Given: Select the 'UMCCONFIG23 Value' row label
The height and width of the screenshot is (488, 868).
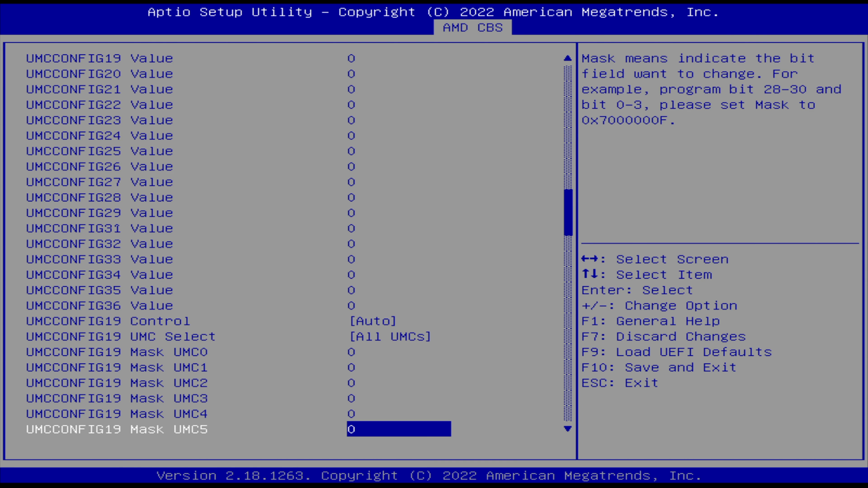Looking at the screenshot, I should click(100, 120).
